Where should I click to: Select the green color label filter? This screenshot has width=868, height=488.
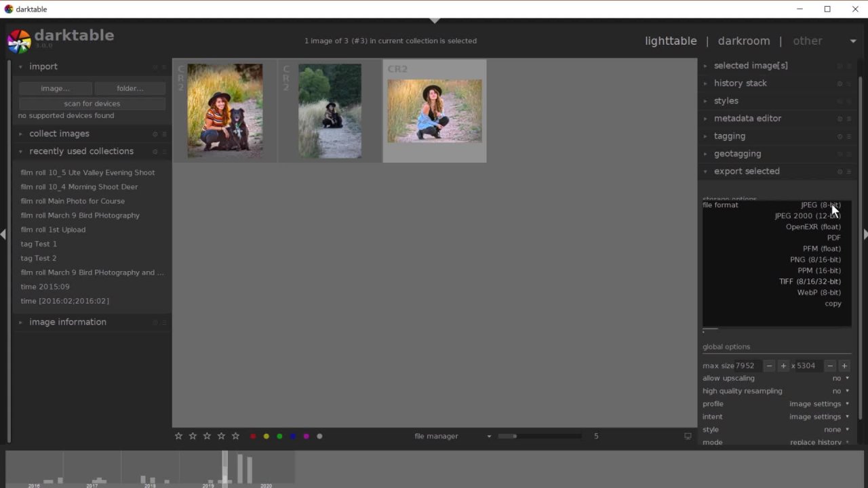coord(279,436)
